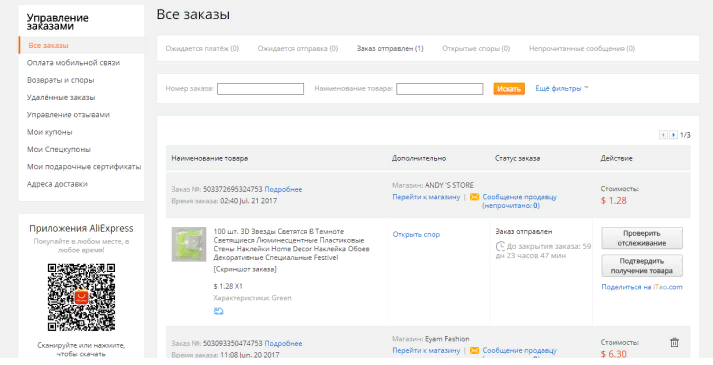Select the "Ожидается отправка (0)" tab

(x=298, y=49)
